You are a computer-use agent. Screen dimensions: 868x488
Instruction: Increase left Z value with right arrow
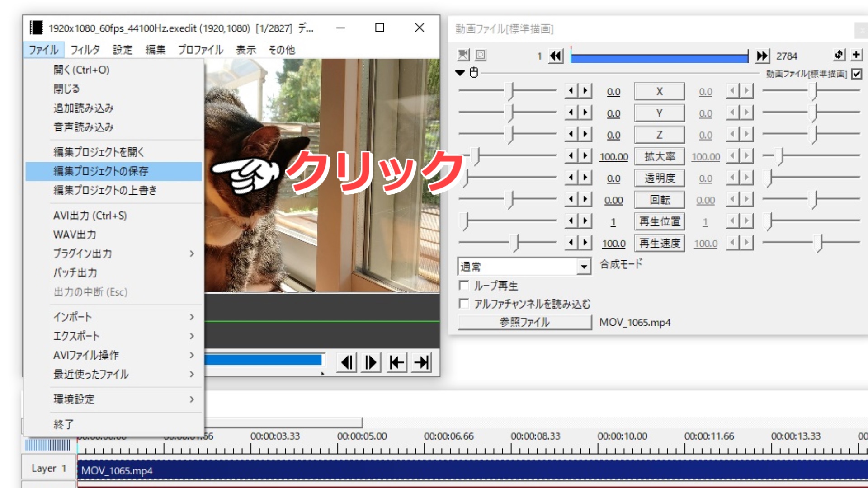(585, 134)
